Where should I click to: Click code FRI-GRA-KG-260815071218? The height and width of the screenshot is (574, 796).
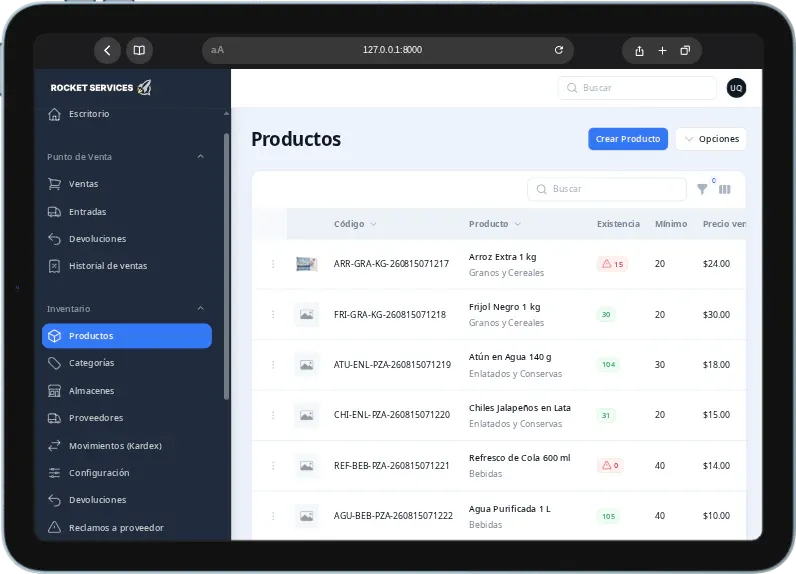[x=389, y=315]
